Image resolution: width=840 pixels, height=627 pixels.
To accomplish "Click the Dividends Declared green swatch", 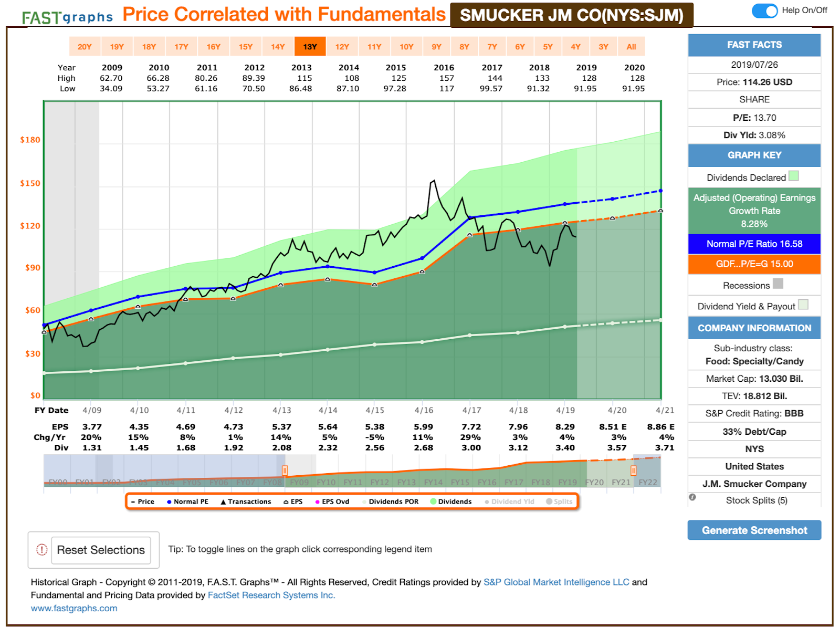I will click(794, 176).
